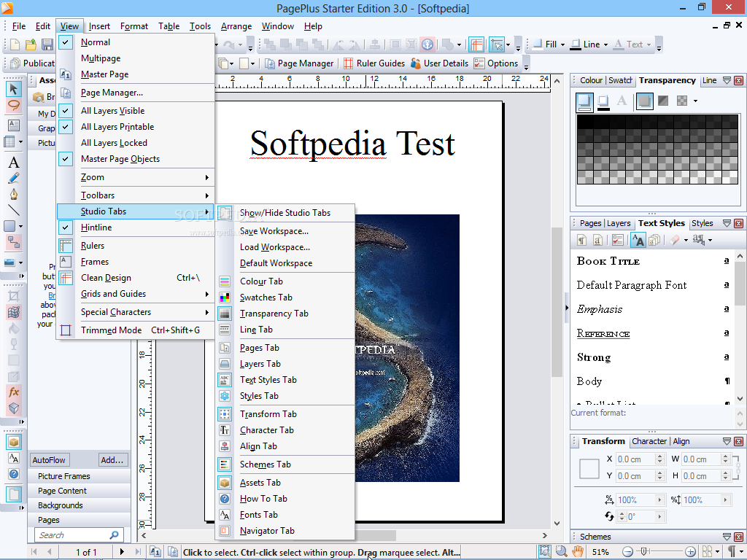Click the Colour Tab icon in submenu
This screenshot has height=560, width=747.
[x=225, y=281]
